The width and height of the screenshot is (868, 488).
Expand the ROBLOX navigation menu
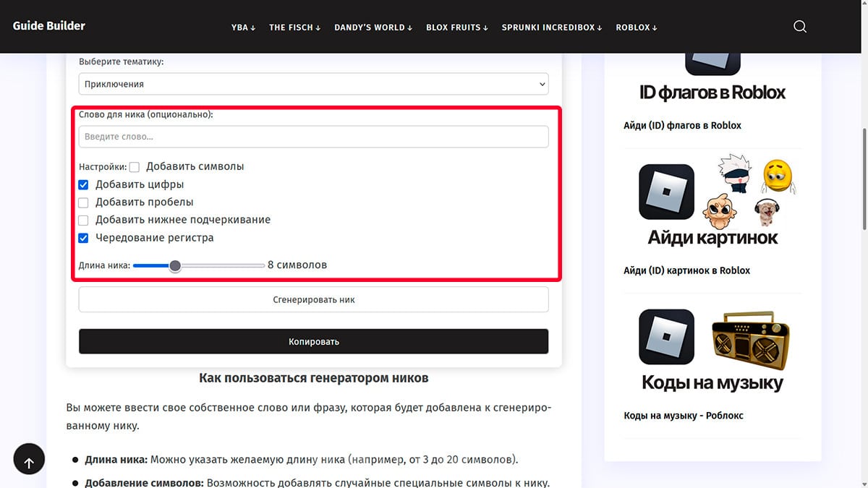(637, 27)
